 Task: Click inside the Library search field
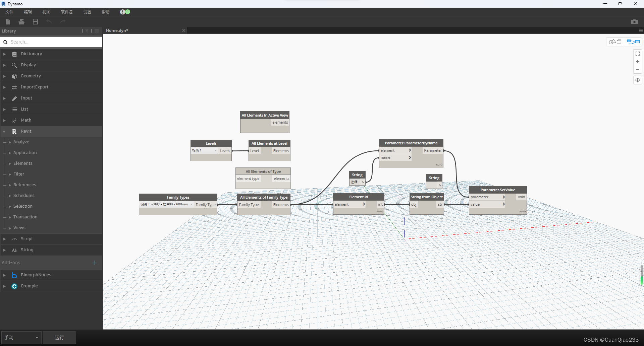pos(50,42)
